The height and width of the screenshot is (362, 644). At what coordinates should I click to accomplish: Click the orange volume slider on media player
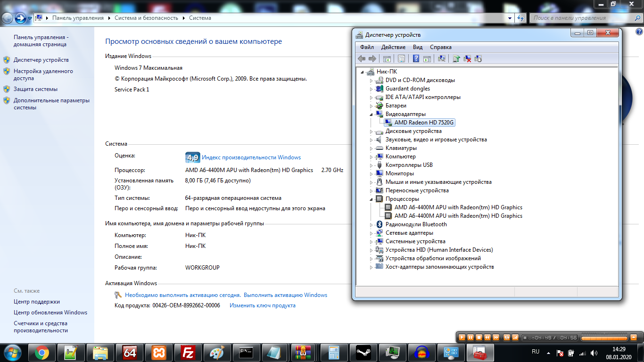pyautogui.click(x=604, y=337)
